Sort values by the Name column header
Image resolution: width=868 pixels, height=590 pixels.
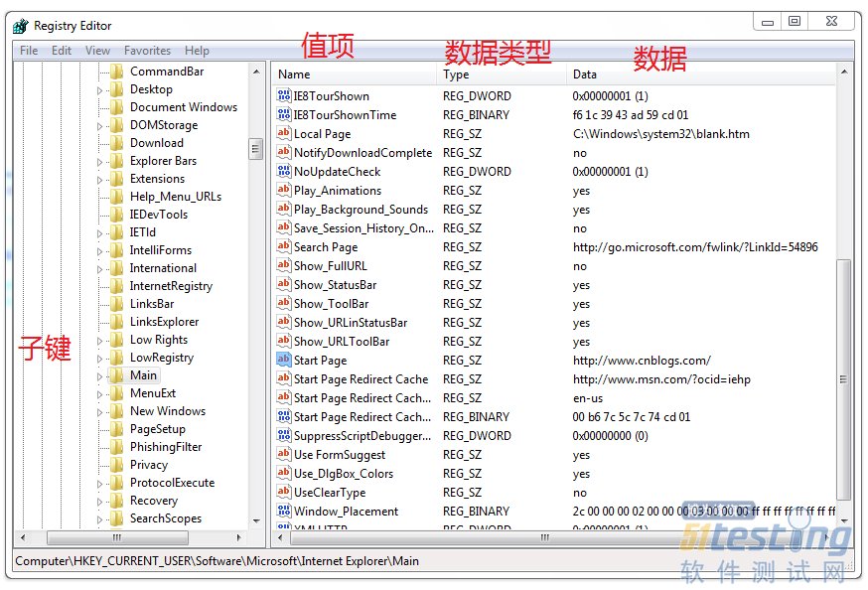coord(355,74)
